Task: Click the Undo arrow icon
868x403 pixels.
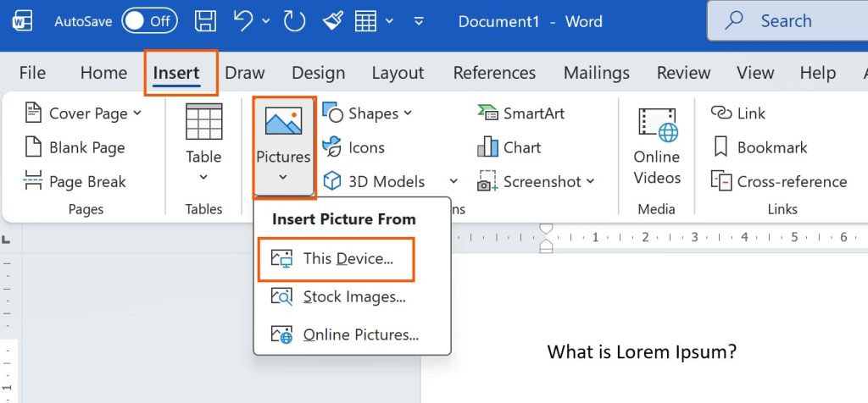Action: 244,20
